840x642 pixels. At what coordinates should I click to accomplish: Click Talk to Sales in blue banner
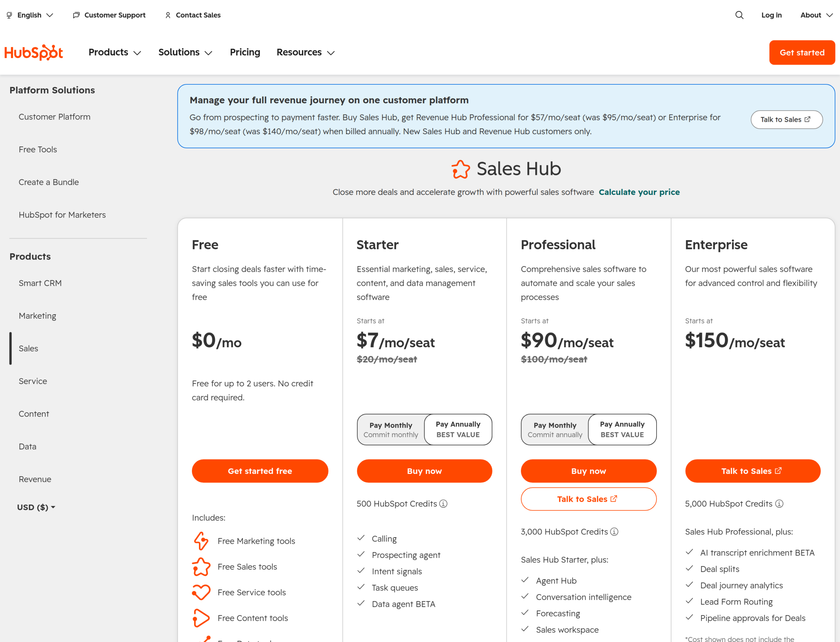click(x=787, y=119)
